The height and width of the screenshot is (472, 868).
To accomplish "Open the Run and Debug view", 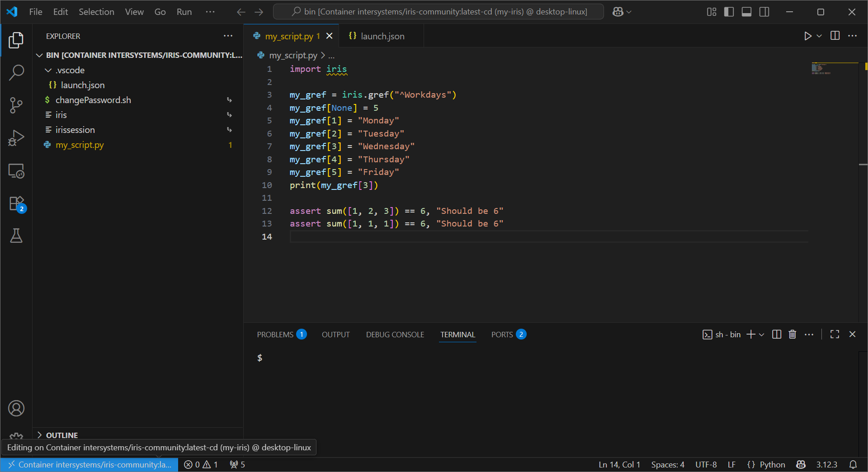I will click(16, 138).
